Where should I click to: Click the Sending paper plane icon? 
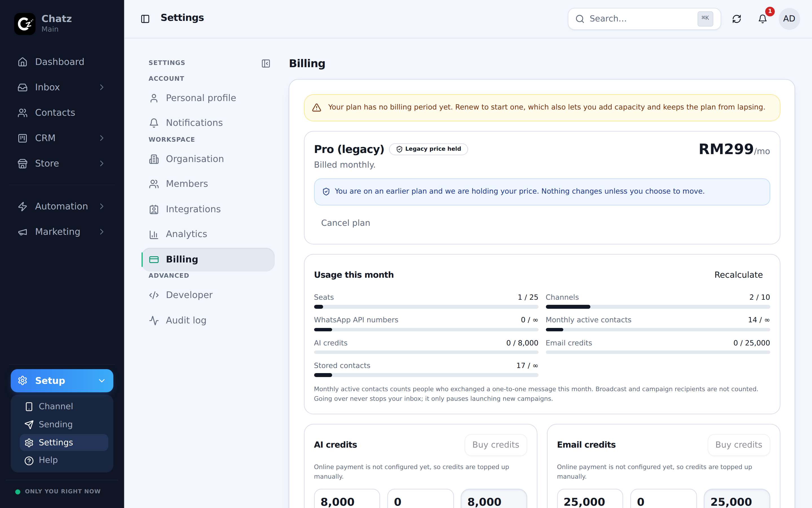click(29, 424)
